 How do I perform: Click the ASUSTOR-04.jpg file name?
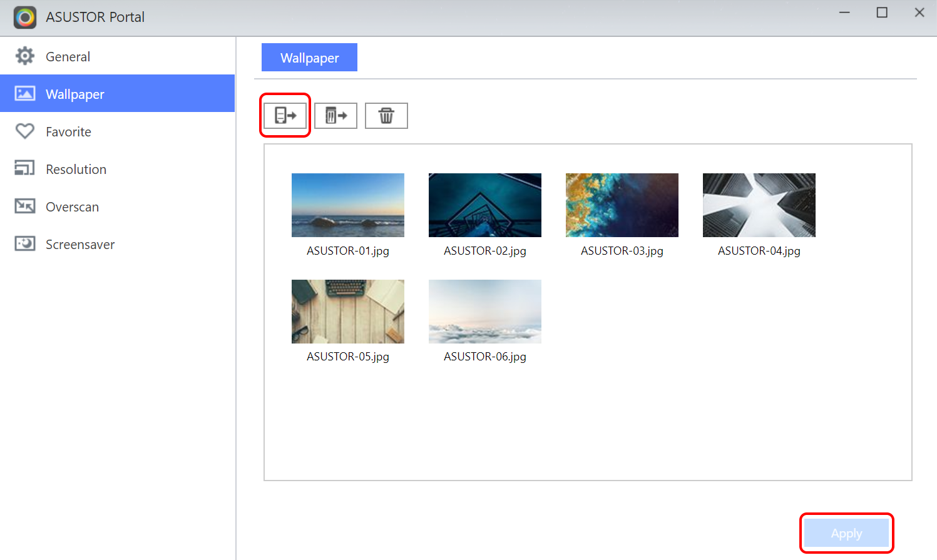759,251
